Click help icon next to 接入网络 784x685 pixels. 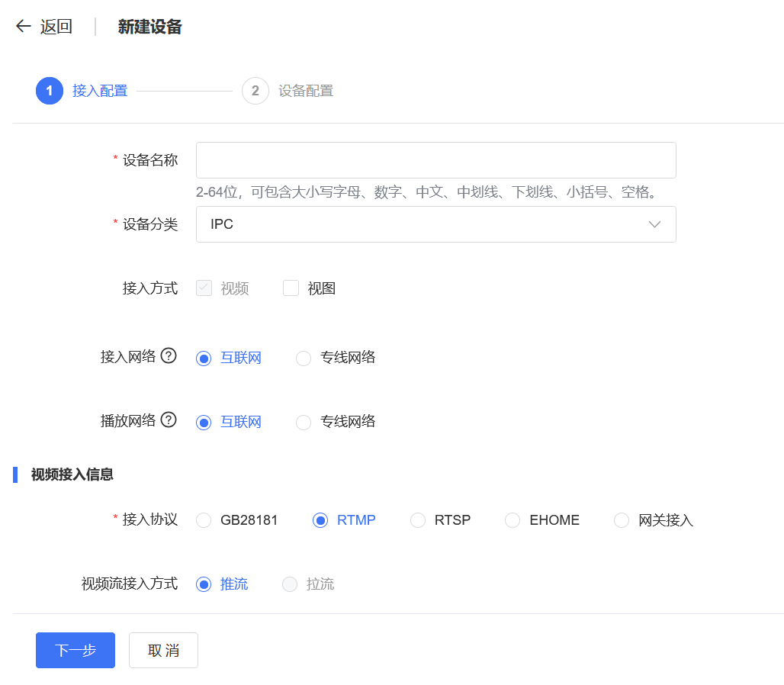(x=169, y=356)
